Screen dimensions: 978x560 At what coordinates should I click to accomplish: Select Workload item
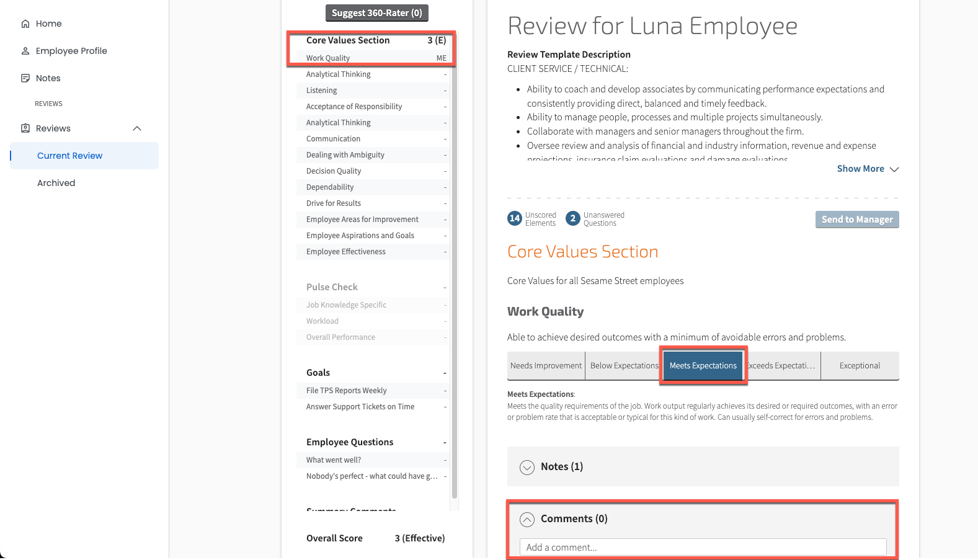372,321
